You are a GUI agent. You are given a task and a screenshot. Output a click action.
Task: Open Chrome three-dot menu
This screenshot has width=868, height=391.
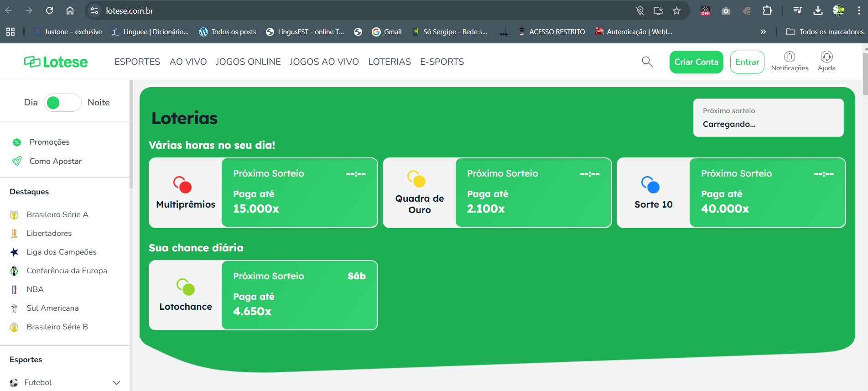[859, 10]
